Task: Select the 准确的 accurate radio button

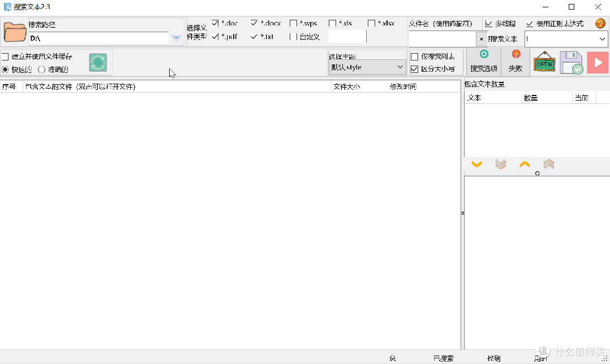Action: coord(42,70)
